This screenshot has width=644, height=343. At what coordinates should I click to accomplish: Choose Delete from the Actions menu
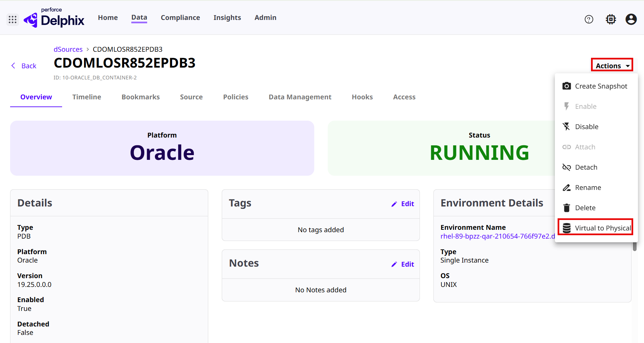(596, 208)
